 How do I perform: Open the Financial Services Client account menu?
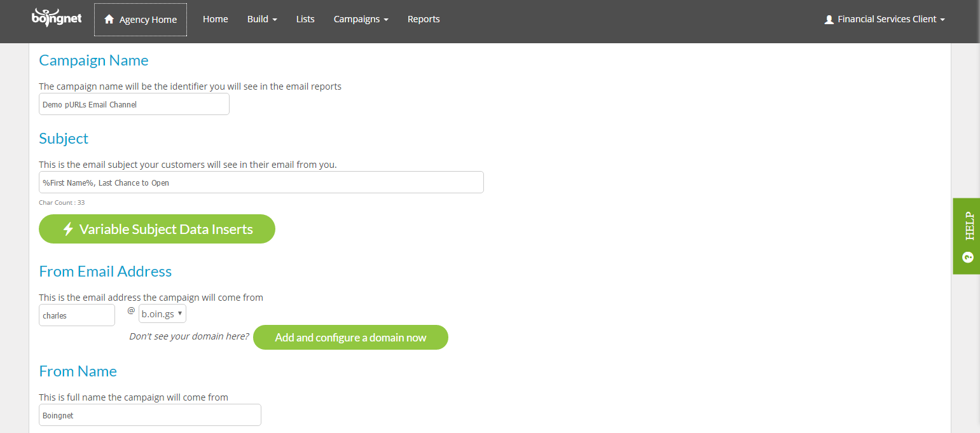point(885,19)
